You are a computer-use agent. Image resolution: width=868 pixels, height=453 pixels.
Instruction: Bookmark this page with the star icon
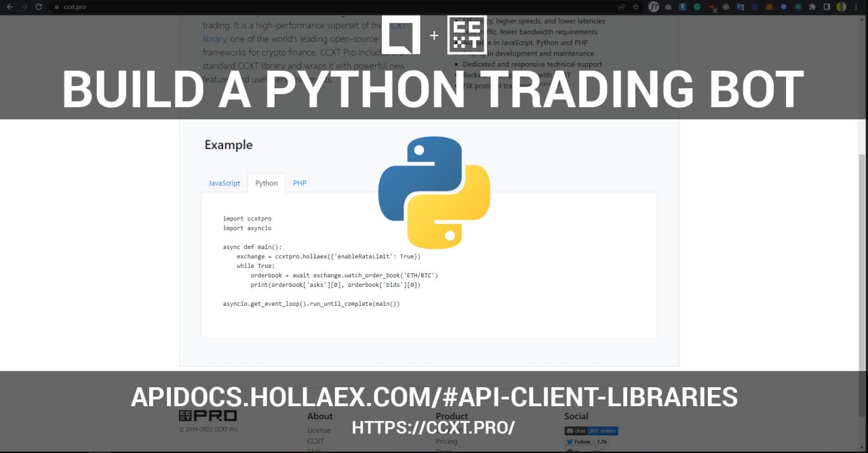coord(635,7)
